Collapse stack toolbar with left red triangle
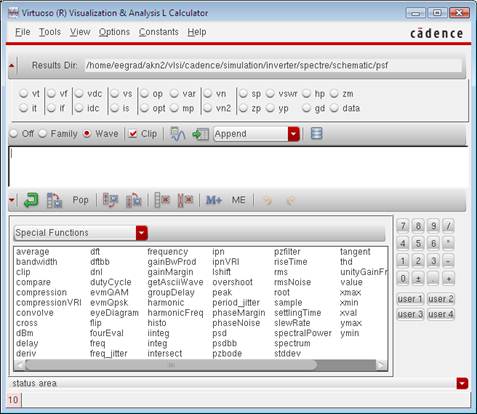 [12, 200]
